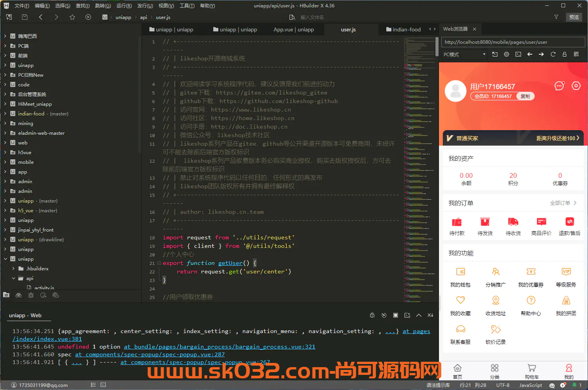Go forward with the right arrow icon
Image resolution: width=588 pixels, height=390 pixels.
(57, 17)
